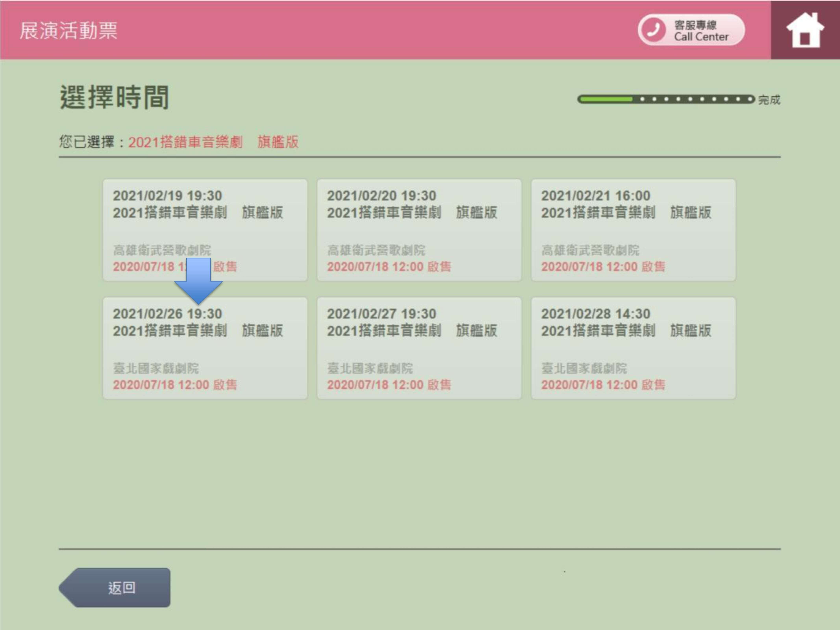
Task: Go to the home screen via house icon
Action: 805,30
